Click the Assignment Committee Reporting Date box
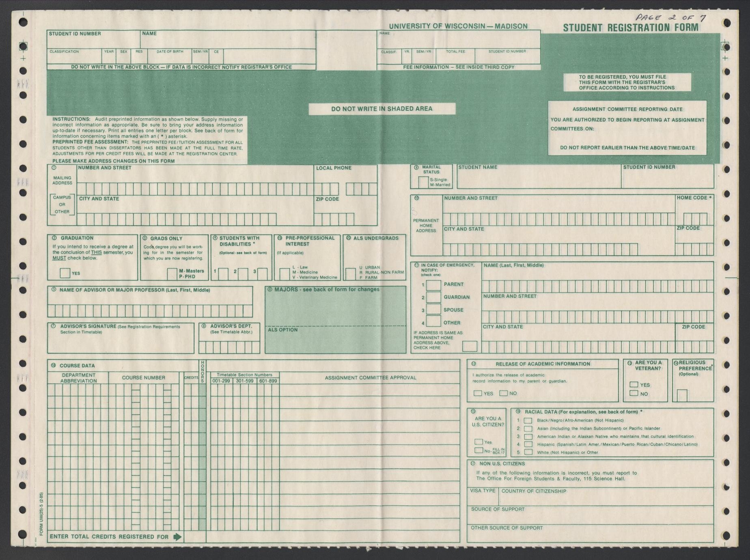750x560 pixels. tap(627, 128)
